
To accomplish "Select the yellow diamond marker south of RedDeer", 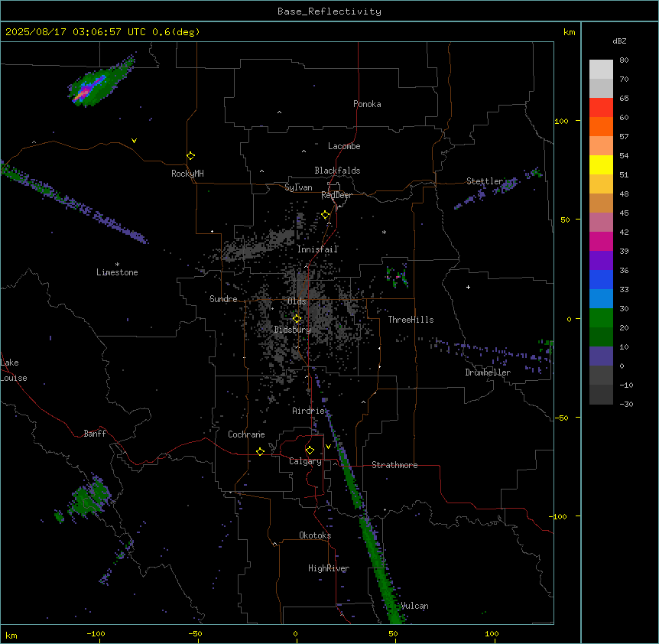I will pyautogui.click(x=326, y=215).
